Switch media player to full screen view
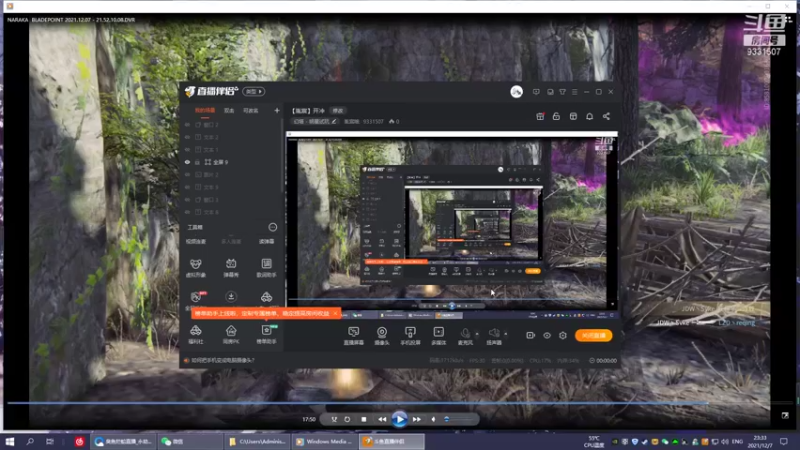This screenshot has width=800, height=450. 785,416
